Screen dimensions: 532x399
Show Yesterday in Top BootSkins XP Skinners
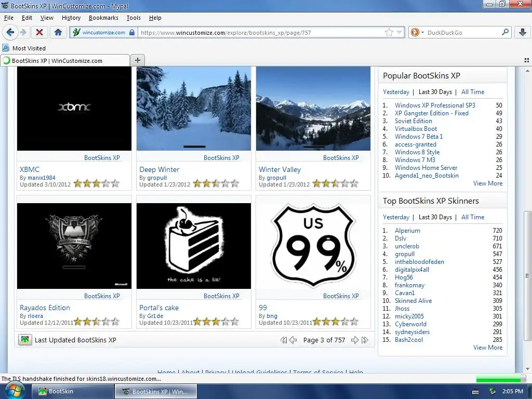[396, 217]
